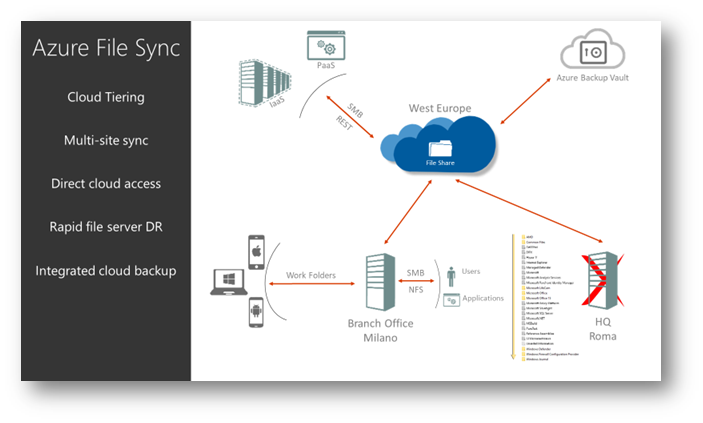703x423 pixels.
Task: Click the Multi-site sync feature text
Action: [106, 140]
